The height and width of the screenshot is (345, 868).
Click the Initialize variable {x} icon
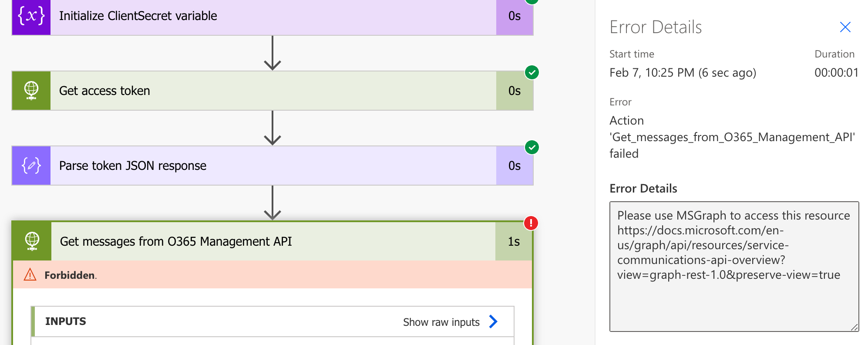pos(30,16)
